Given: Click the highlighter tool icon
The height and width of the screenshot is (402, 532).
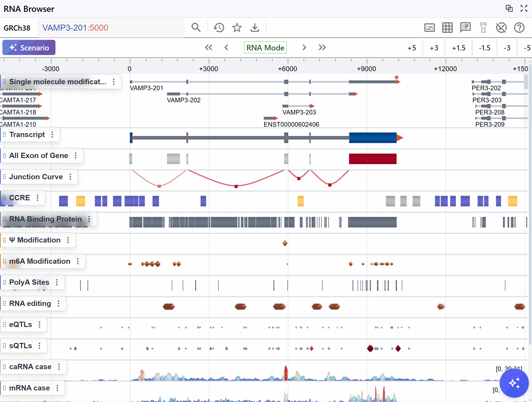Looking at the screenshot, I should coord(483,28).
